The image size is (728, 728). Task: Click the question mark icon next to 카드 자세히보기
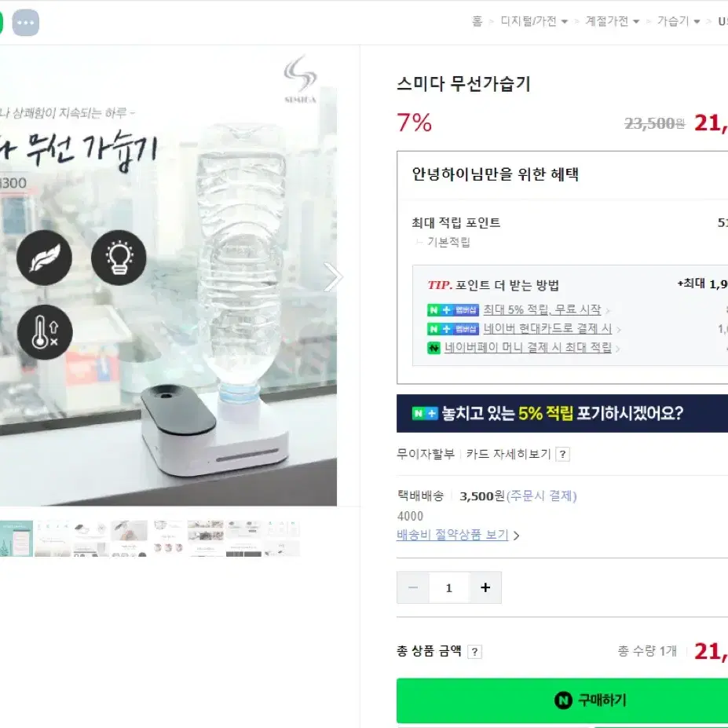(563, 454)
